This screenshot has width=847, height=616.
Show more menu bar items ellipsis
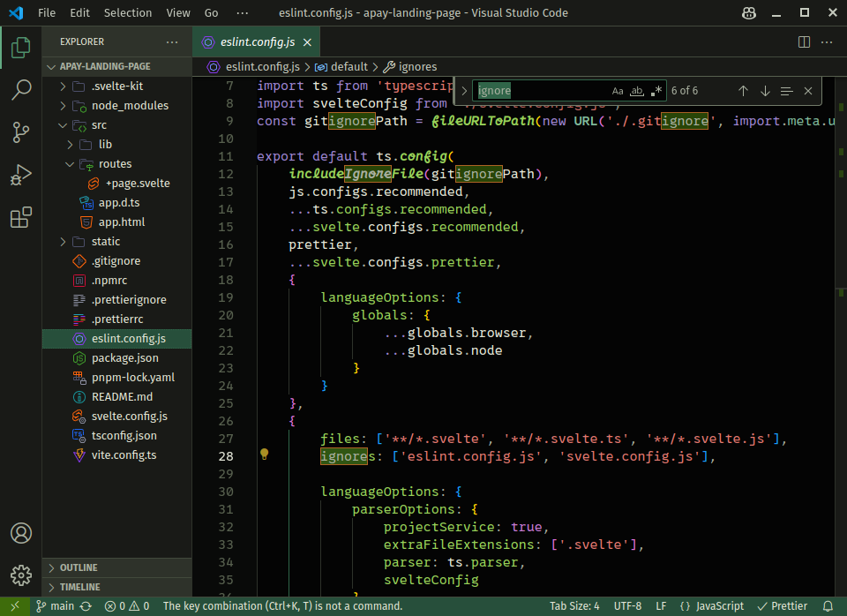[243, 13]
